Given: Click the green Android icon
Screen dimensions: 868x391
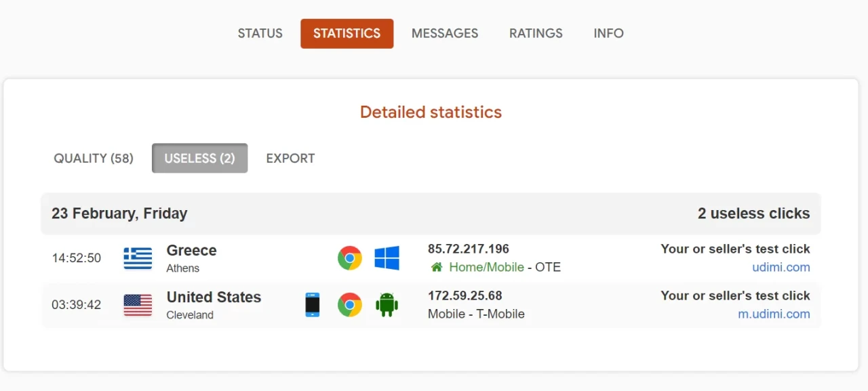Looking at the screenshot, I should pyautogui.click(x=387, y=305).
